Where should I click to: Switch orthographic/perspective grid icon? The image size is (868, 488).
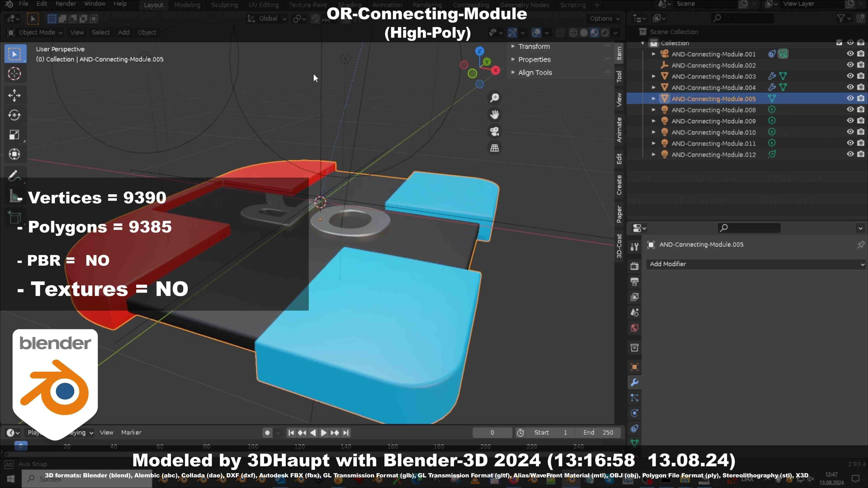tap(494, 148)
